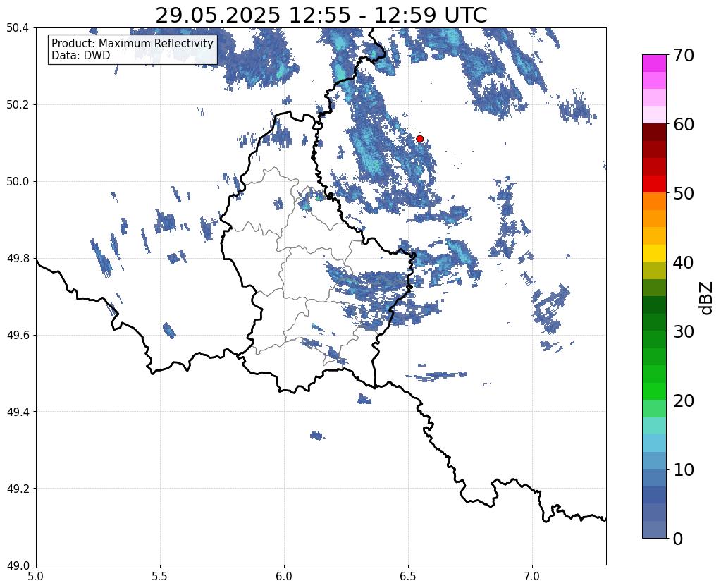Select the orange colorbar segment below 50
The image size is (721, 588).
point(654,202)
